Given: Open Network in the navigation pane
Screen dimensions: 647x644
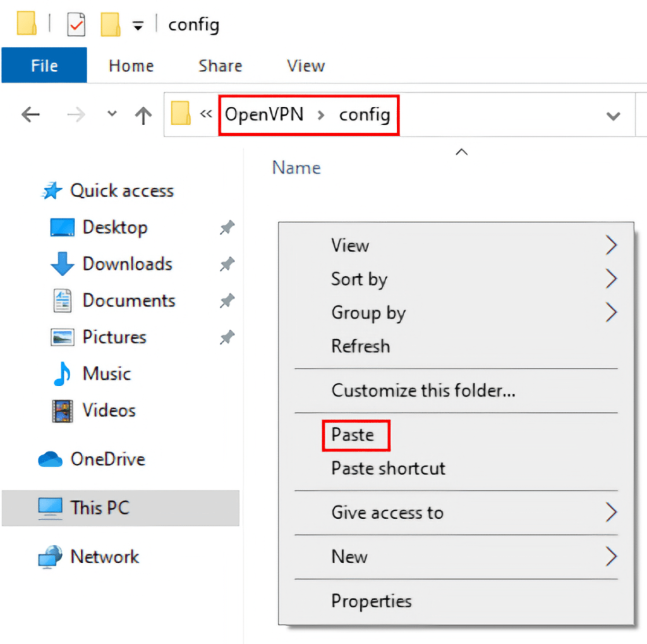Looking at the screenshot, I should [104, 557].
